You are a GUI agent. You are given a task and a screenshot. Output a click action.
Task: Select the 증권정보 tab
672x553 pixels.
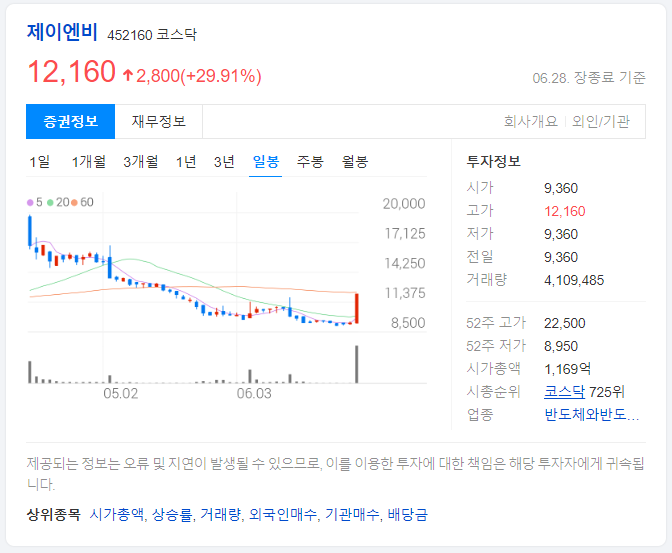[x=70, y=121]
